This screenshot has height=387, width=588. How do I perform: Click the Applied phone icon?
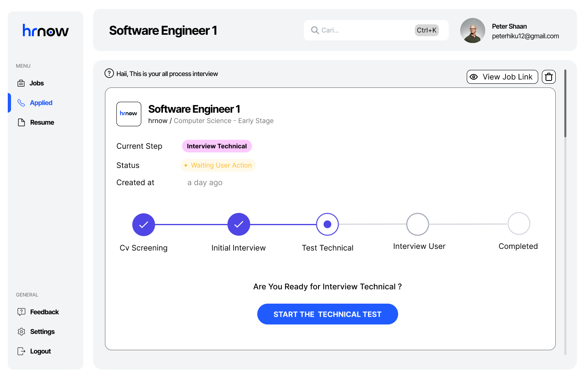coord(21,103)
